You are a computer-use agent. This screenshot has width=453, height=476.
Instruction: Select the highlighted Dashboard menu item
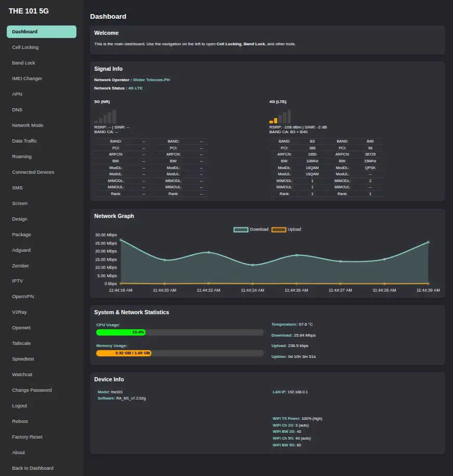point(42,32)
